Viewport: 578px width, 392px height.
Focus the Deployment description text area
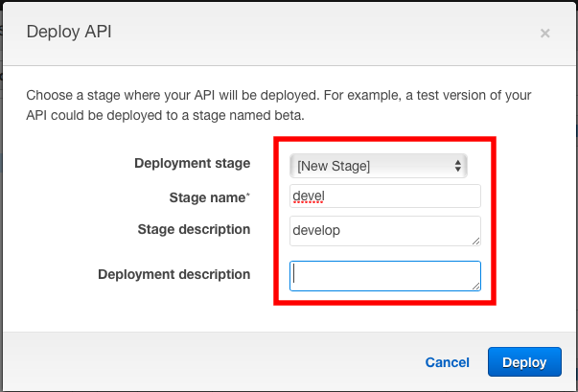[x=384, y=276]
